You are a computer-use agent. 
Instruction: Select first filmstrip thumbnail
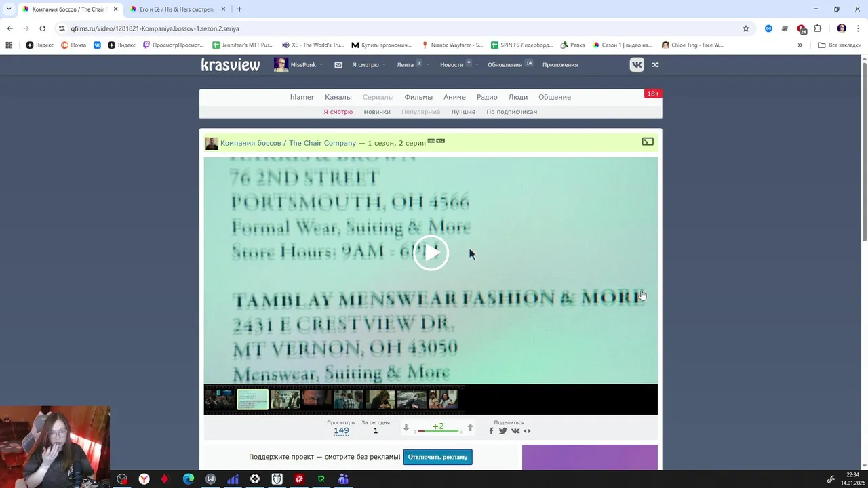click(220, 399)
